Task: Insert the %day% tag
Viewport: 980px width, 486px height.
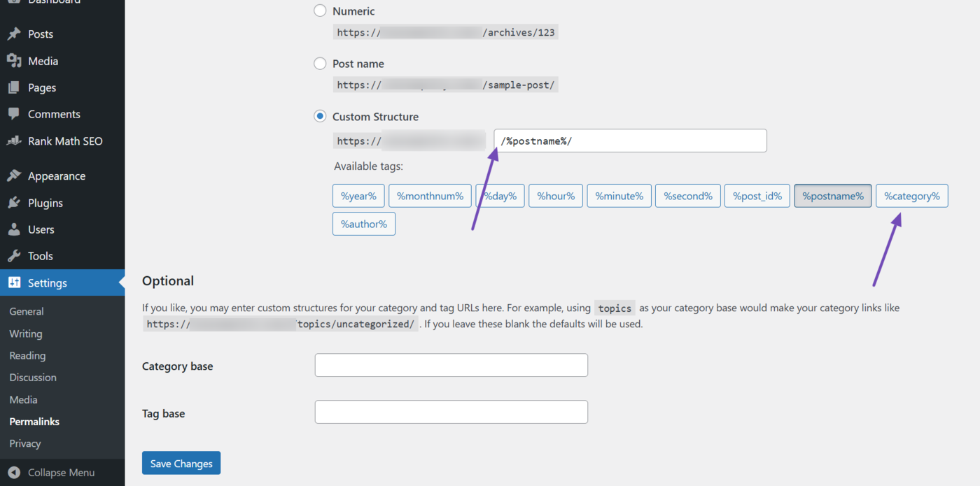Action: click(x=500, y=196)
